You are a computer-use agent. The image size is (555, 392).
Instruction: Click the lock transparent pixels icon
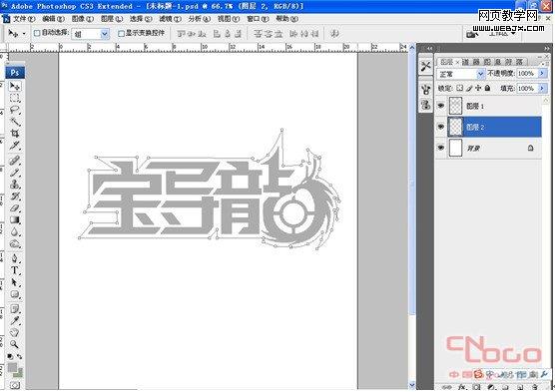[459, 88]
